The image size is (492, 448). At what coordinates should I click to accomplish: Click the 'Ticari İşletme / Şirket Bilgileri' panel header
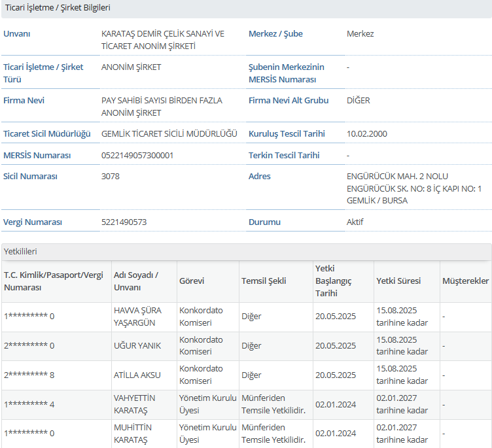click(x=246, y=8)
